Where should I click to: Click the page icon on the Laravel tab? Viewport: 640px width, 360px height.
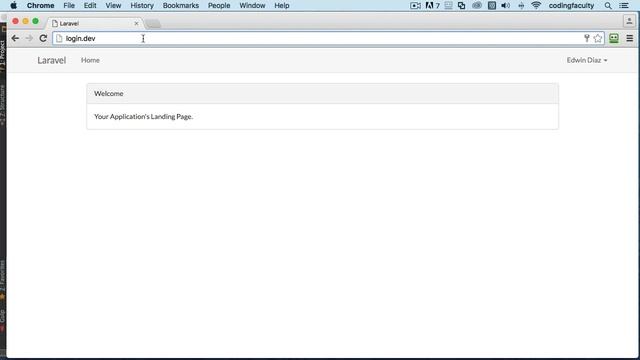tap(55, 24)
